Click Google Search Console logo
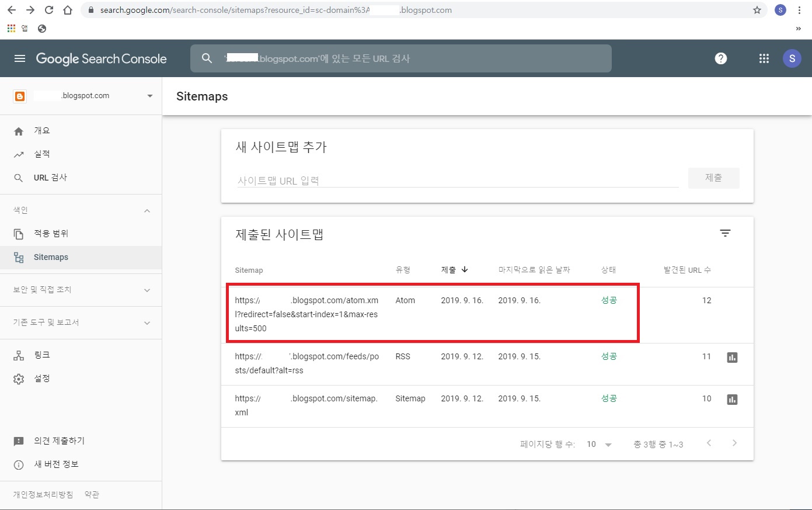This screenshot has height=510, width=812. (102, 58)
